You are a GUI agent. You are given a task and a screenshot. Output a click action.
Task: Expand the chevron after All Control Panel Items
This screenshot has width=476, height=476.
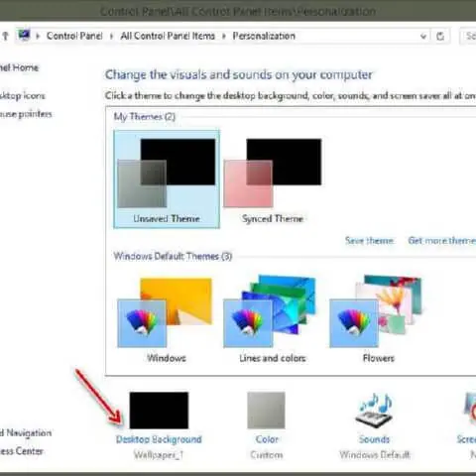[224, 36]
